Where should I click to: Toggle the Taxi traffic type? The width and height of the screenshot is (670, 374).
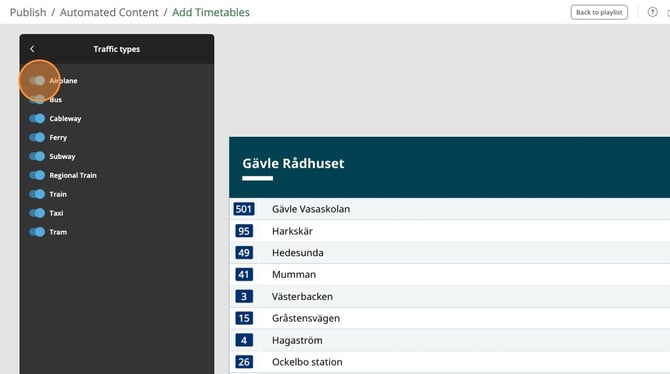[x=37, y=213]
